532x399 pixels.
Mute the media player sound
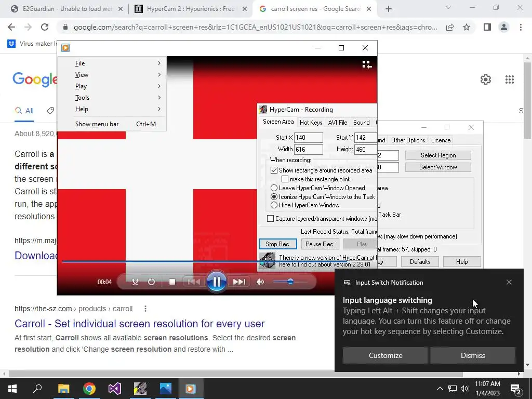pos(260,282)
